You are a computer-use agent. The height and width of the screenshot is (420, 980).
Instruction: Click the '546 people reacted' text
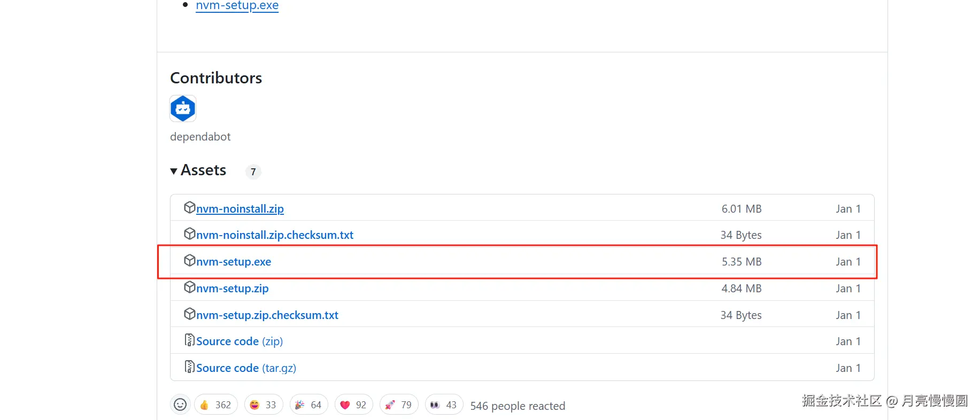tap(518, 406)
